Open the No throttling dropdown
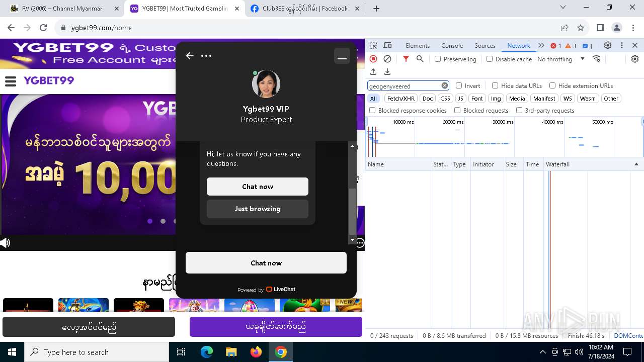This screenshot has width=644, height=362. pyautogui.click(x=561, y=59)
